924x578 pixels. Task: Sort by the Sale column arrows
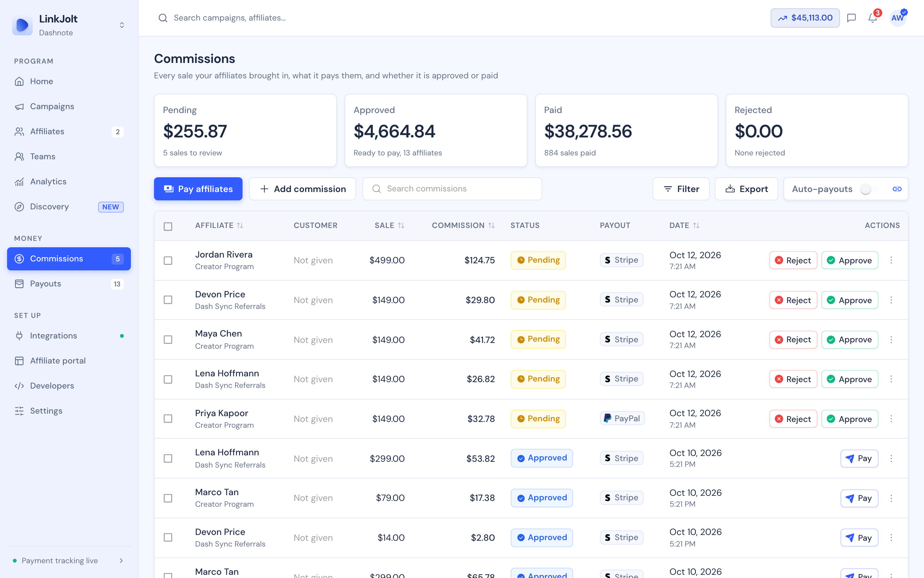[401, 225]
